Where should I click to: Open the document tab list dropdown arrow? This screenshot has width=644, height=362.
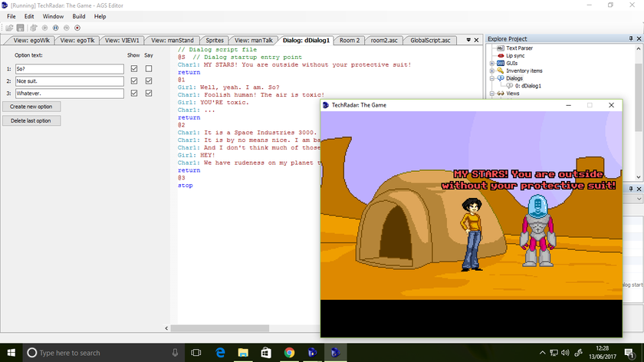[x=468, y=41]
